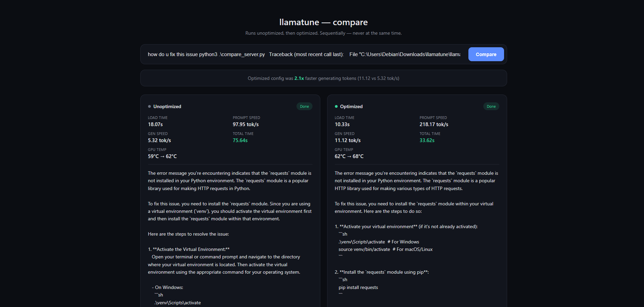Screen dimensions: 644x307
Task: Click "1. **Activate your virtual environment**" in Optimized
Action: (376, 226)
